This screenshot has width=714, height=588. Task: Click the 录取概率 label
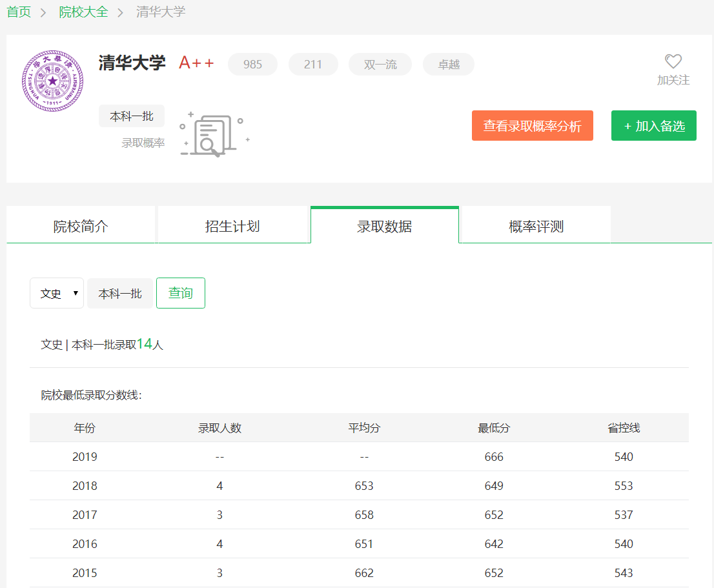click(x=143, y=143)
